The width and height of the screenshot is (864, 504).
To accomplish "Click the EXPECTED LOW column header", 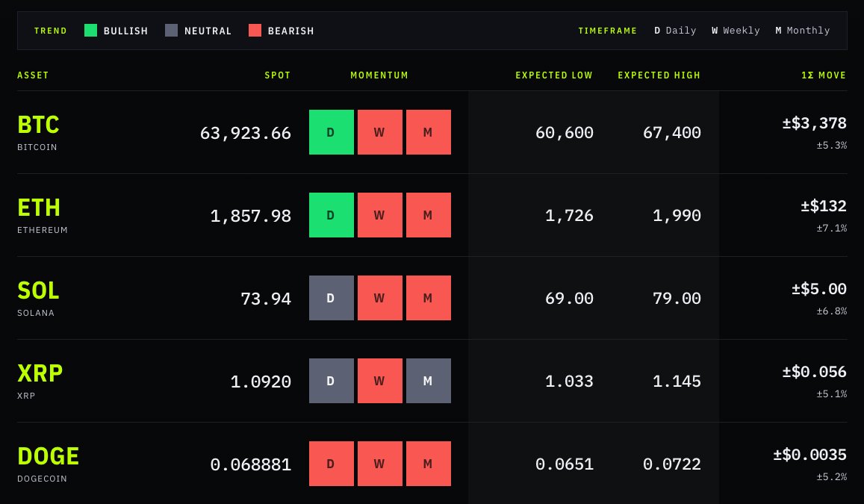I will (554, 75).
